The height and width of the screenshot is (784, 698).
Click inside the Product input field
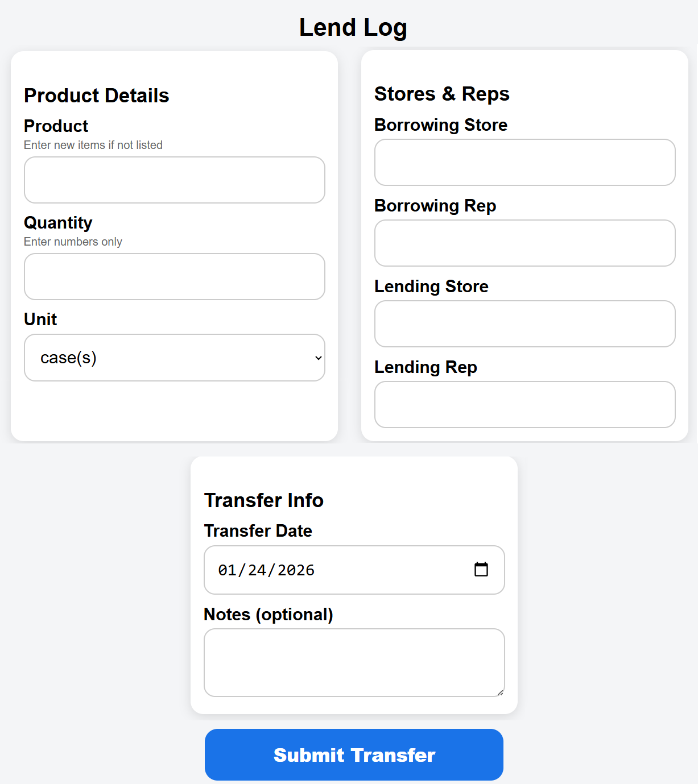174,180
